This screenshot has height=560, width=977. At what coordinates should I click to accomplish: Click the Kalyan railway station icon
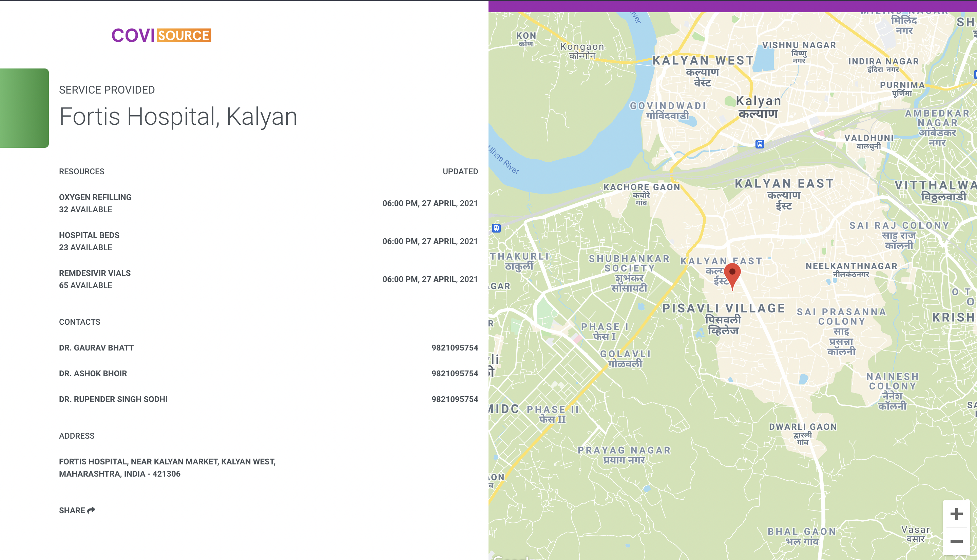point(759,144)
